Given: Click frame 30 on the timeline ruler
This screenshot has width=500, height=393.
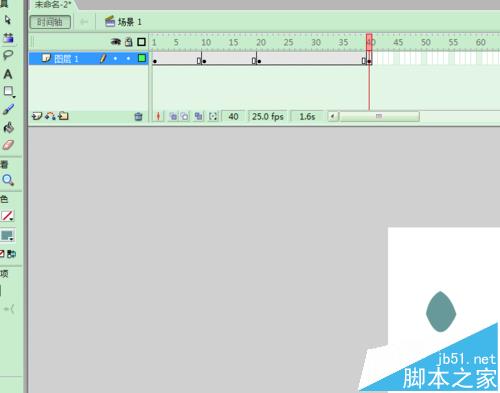Looking at the screenshot, I should tap(316, 42).
